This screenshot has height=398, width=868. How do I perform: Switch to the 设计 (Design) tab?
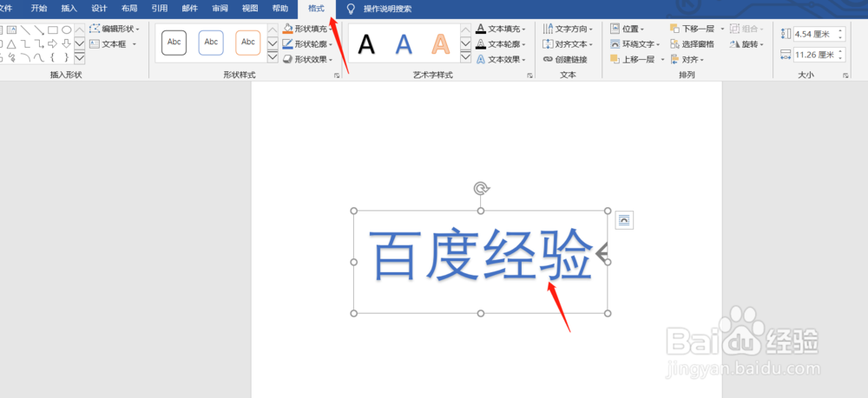[x=99, y=9]
